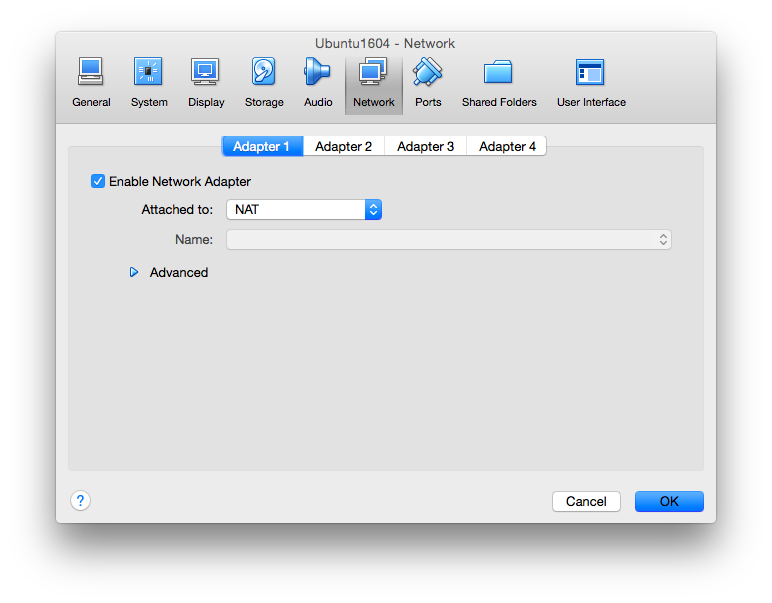This screenshot has height=603, width=772.
Task: Switch to Adapter 3 tab
Action: click(425, 146)
